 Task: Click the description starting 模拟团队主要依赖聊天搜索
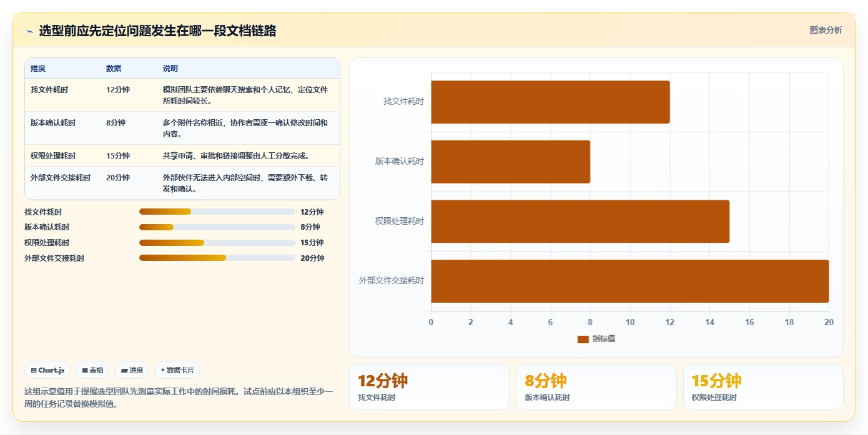[245, 95]
